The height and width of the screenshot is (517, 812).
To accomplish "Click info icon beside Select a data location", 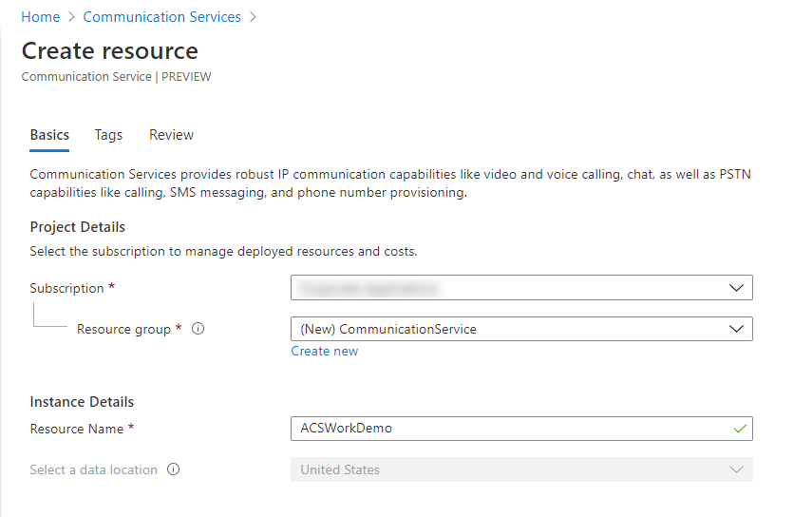I will coord(174,469).
